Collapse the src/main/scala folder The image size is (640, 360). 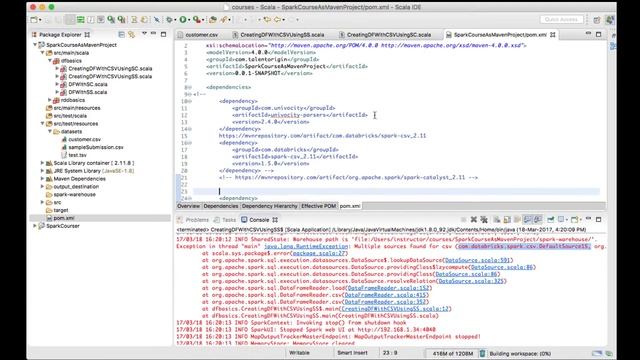point(42,53)
